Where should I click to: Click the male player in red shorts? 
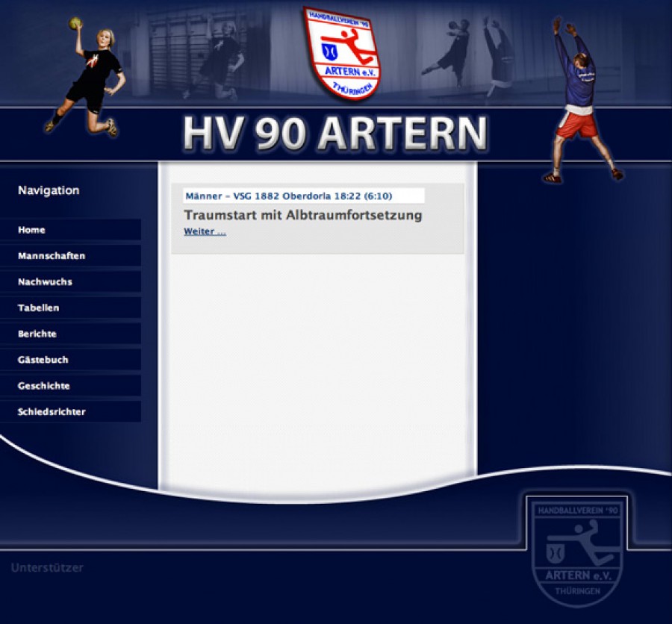click(583, 99)
